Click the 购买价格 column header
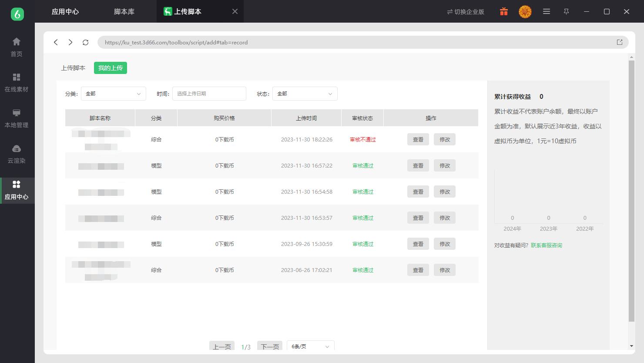 click(224, 118)
